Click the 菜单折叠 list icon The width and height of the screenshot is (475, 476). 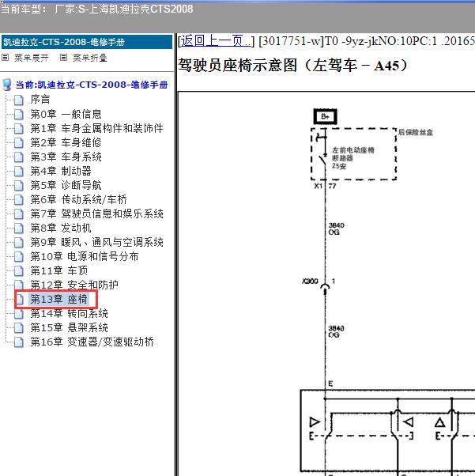pos(63,58)
